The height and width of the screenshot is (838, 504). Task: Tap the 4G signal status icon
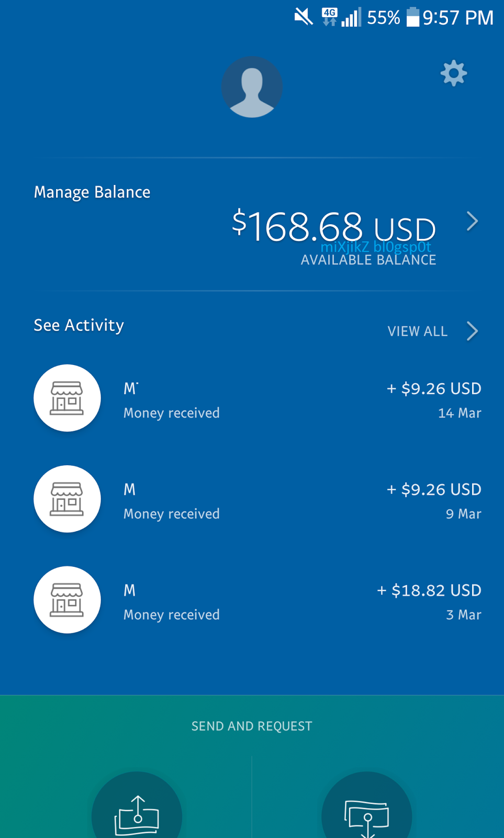330,17
